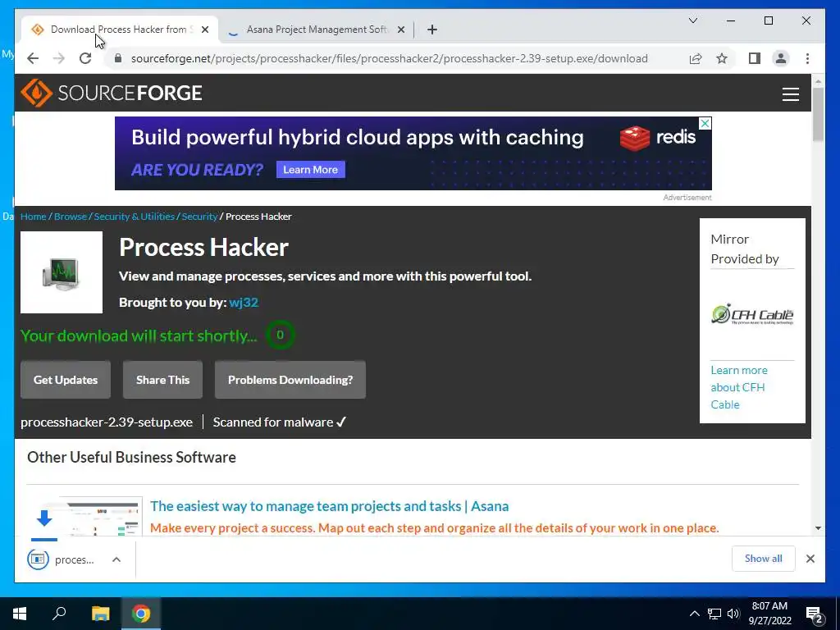
Task: Click the SourceForge logo in the header
Action: pyautogui.click(x=112, y=94)
